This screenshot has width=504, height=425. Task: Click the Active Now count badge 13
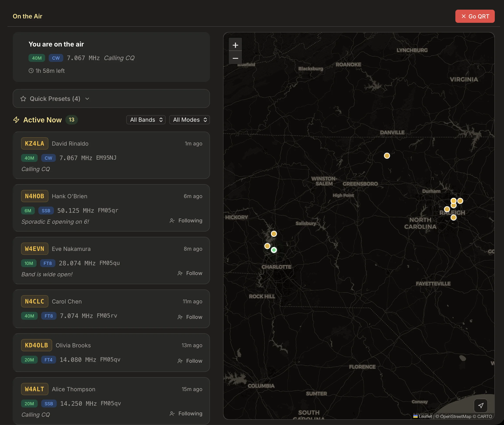[71, 120]
